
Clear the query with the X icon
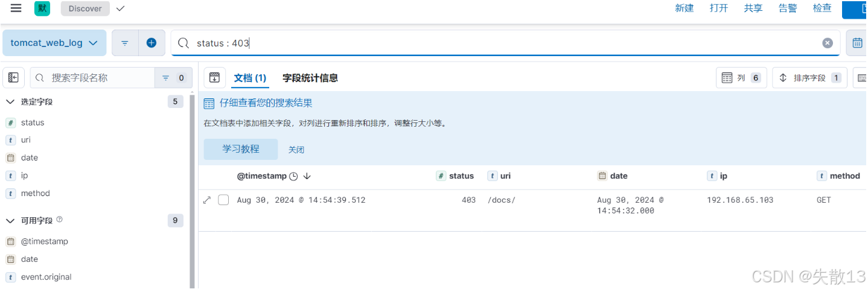point(828,43)
